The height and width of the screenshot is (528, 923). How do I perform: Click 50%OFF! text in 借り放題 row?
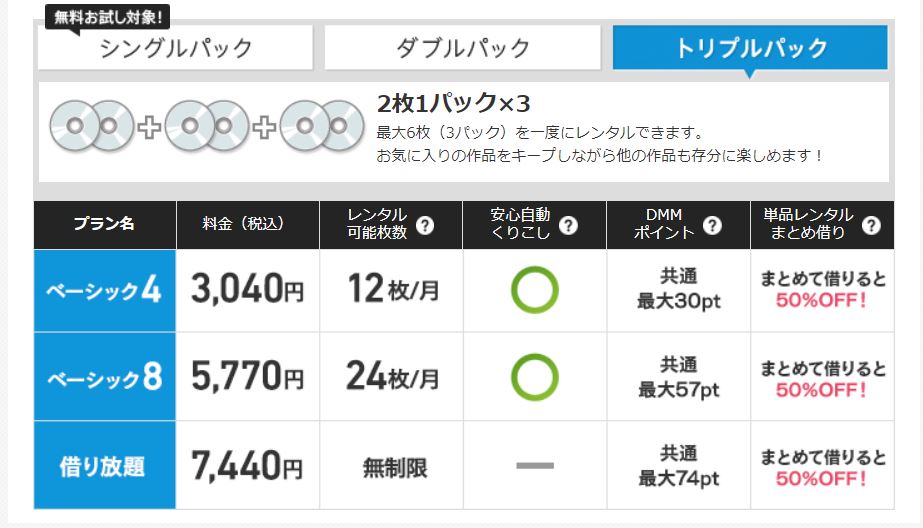[x=821, y=479]
